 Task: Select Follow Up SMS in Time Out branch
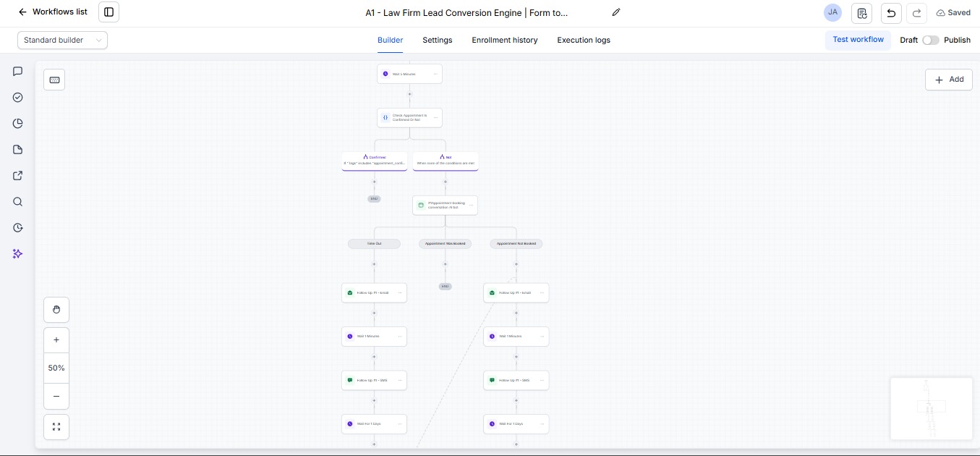pos(374,380)
